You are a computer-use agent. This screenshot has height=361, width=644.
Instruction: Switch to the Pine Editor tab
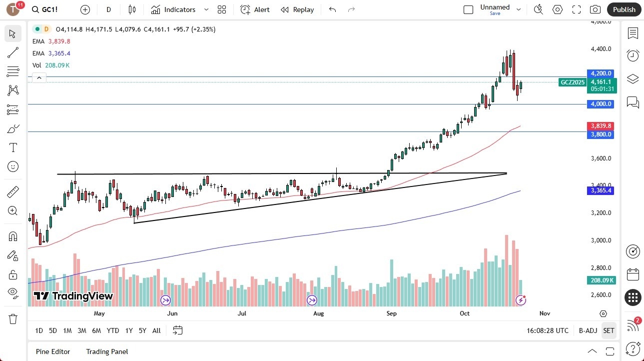[52, 351]
